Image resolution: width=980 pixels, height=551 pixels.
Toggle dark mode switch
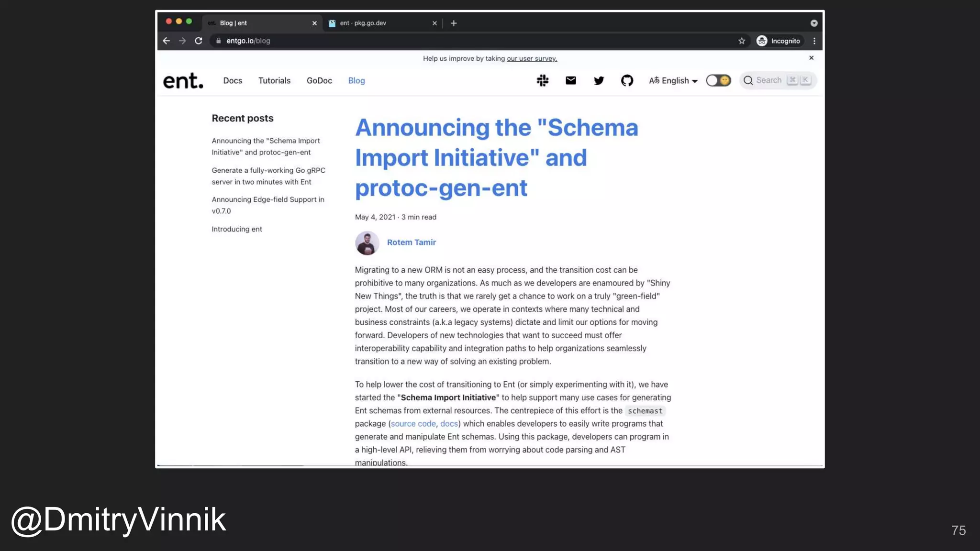coord(718,80)
